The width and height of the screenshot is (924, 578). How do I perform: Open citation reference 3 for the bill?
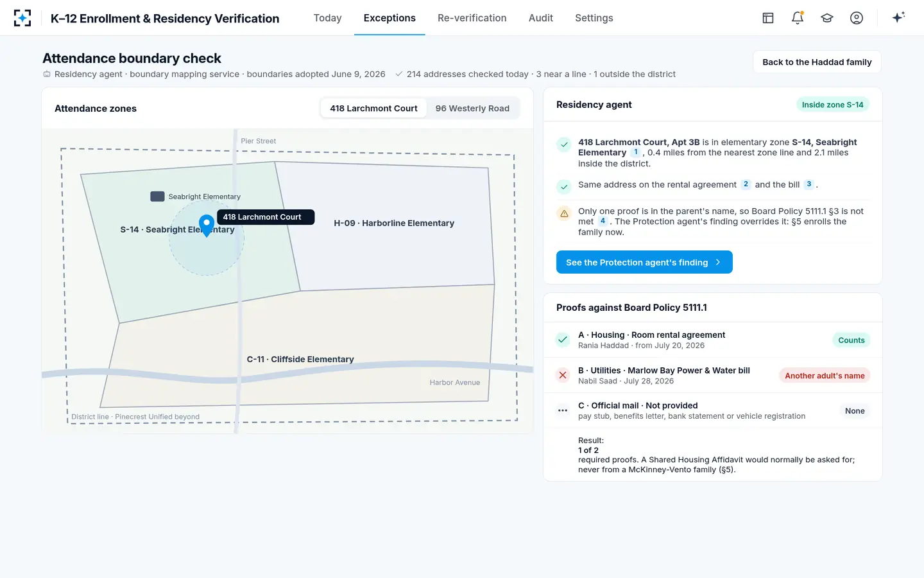click(x=809, y=184)
